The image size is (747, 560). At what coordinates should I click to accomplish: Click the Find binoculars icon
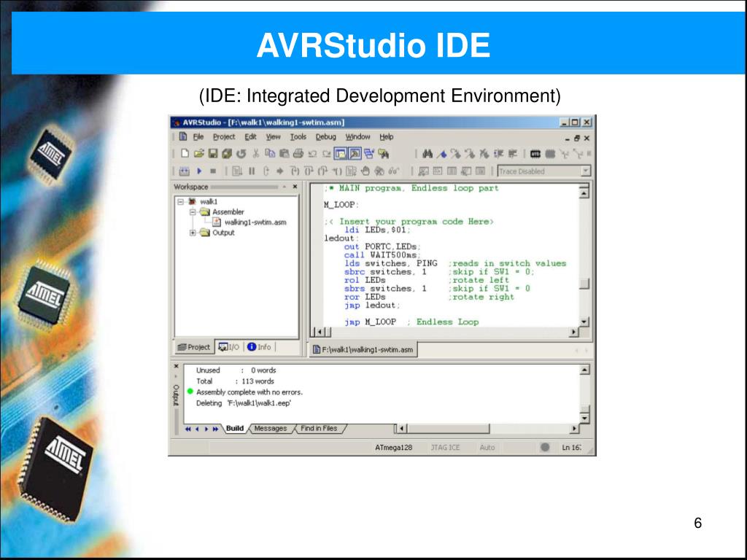pyautogui.click(x=427, y=153)
